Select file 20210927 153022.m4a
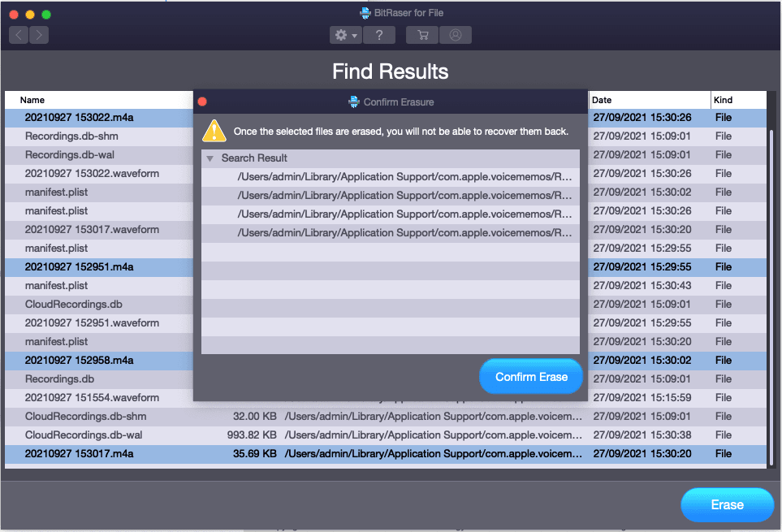Image resolution: width=782 pixels, height=532 pixels. 80,118
